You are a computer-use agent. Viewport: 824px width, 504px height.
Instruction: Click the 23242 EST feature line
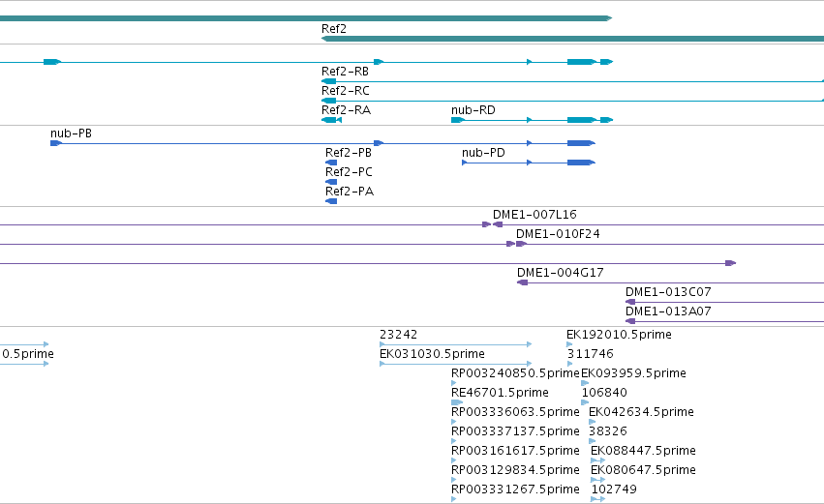(x=456, y=345)
